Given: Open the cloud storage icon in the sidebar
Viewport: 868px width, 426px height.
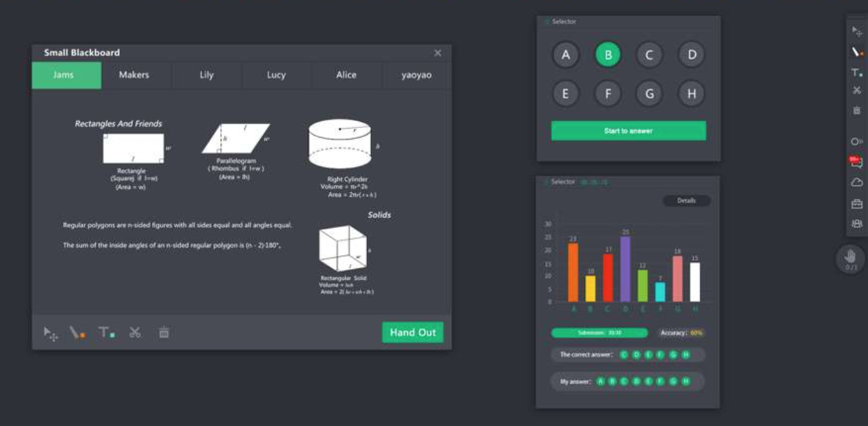Looking at the screenshot, I should point(856,180).
